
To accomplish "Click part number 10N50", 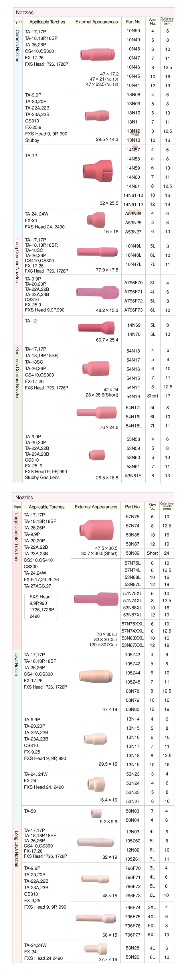I will click(x=133, y=31).
